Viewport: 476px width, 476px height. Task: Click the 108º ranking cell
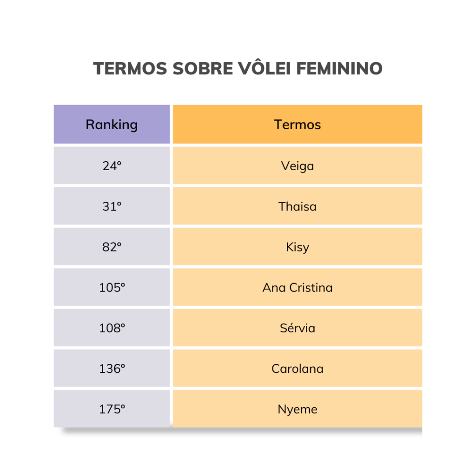[x=112, y=328]
